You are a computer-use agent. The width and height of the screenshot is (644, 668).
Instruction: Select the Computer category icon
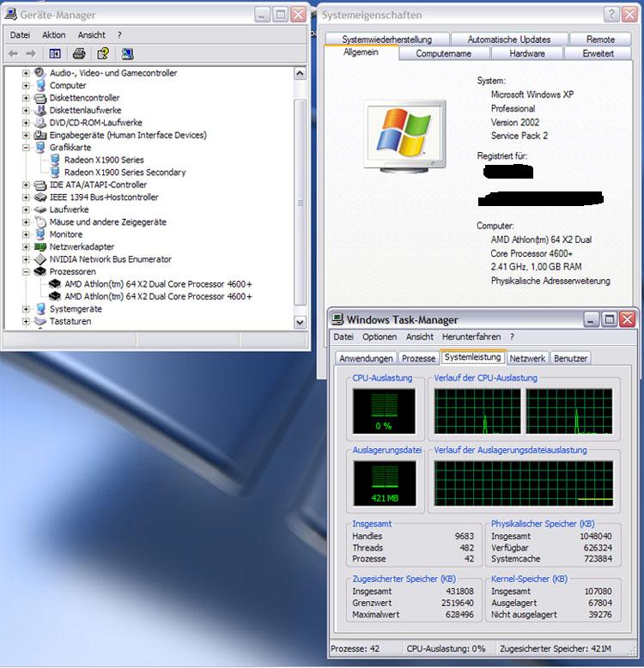click(x=40, y=85)
